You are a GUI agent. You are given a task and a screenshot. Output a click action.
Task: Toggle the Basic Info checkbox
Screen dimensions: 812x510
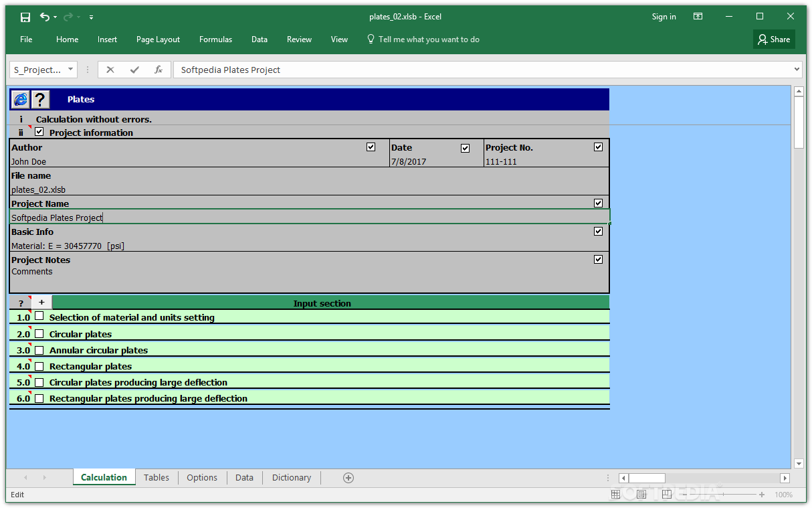point(599,232)
